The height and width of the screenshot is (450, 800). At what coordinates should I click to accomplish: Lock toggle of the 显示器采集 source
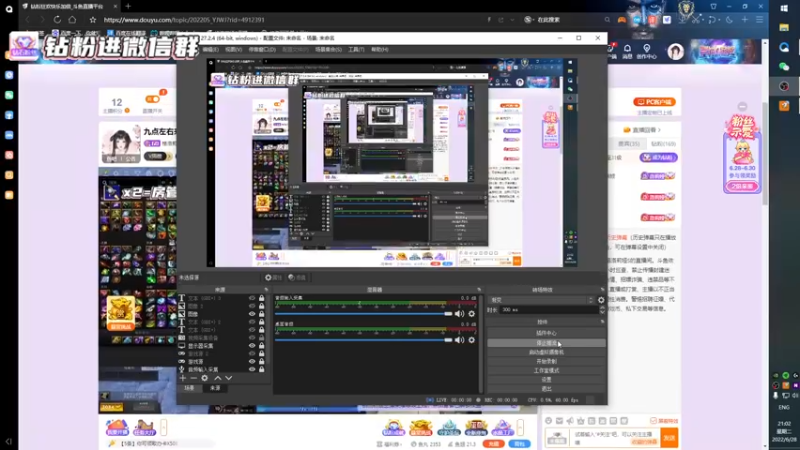coord(262,346)
